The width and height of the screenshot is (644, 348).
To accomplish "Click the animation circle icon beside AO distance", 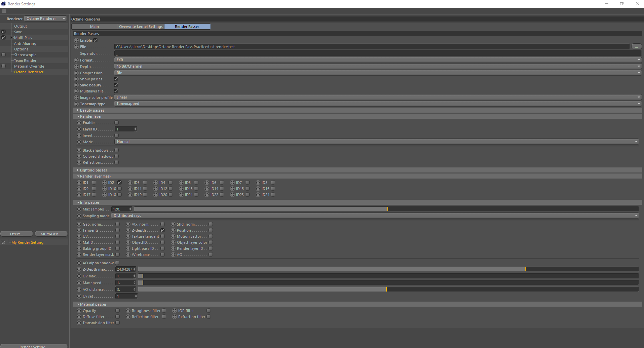I will pos(79,289).
